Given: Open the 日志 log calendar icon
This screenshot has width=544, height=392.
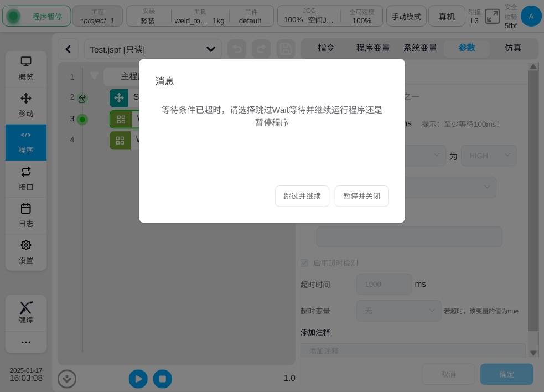Looking at the screenshot, I should coord(26,215).
